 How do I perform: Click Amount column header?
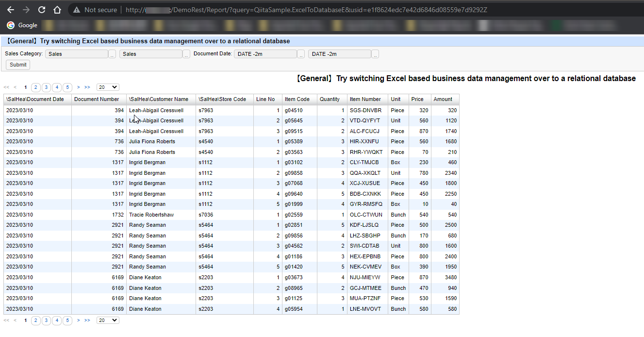[445, 99]
